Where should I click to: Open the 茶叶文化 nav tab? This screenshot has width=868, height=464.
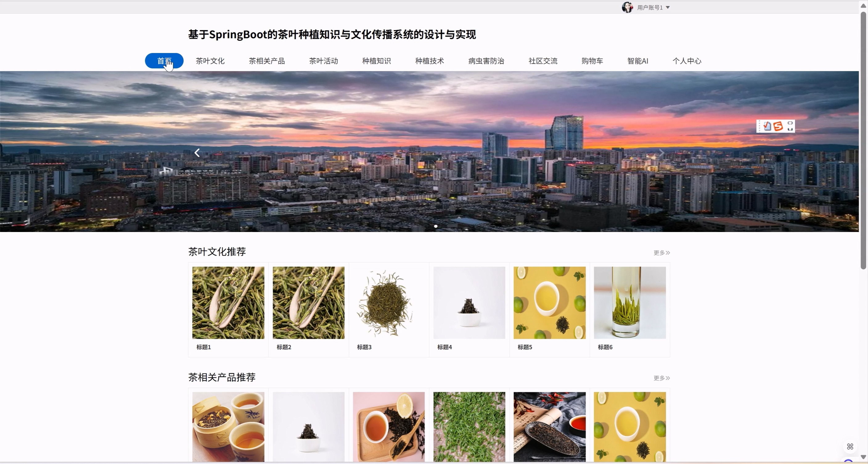click(x=210, y=61)
